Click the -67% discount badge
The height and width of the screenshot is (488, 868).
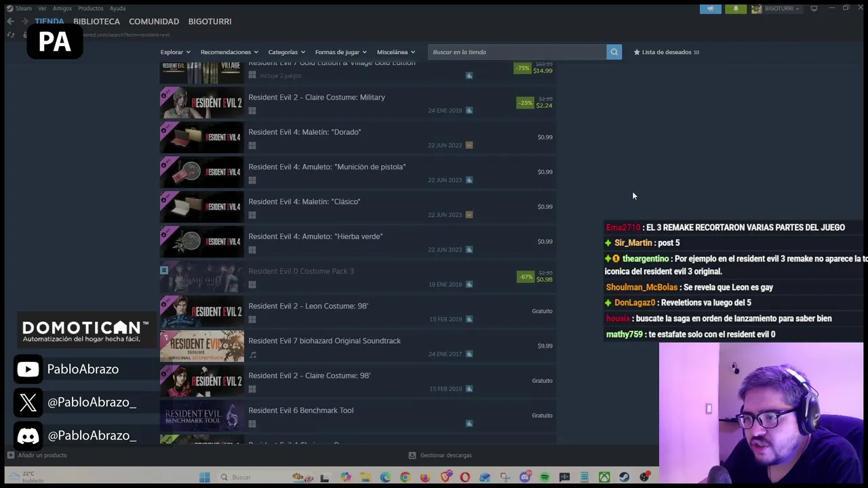click(525, 277)
